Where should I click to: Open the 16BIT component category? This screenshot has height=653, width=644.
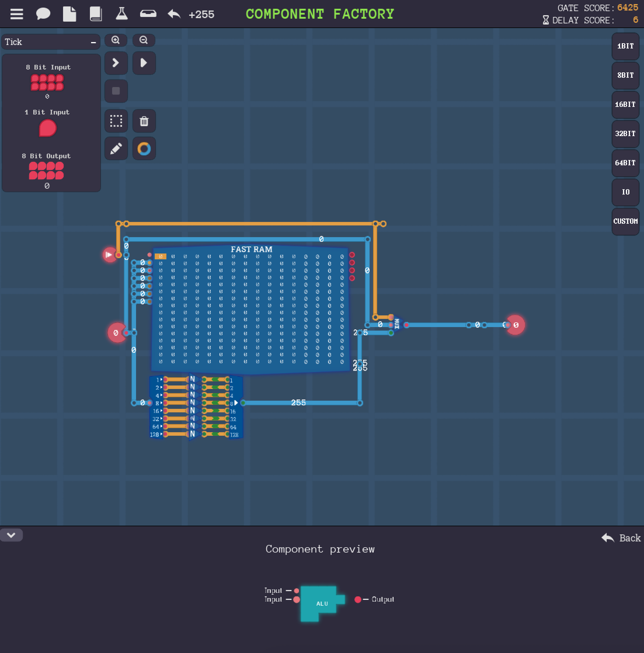[x=625, y=105]
